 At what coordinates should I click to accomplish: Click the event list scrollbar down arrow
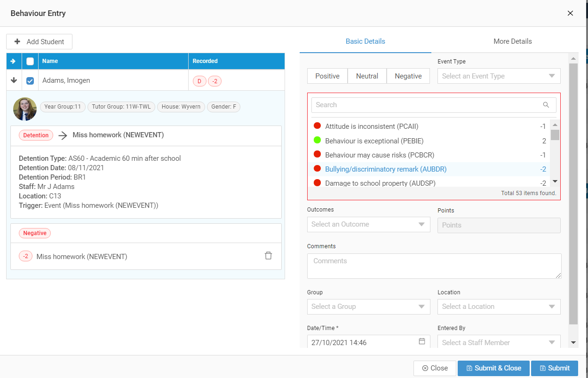coord(555,181)
